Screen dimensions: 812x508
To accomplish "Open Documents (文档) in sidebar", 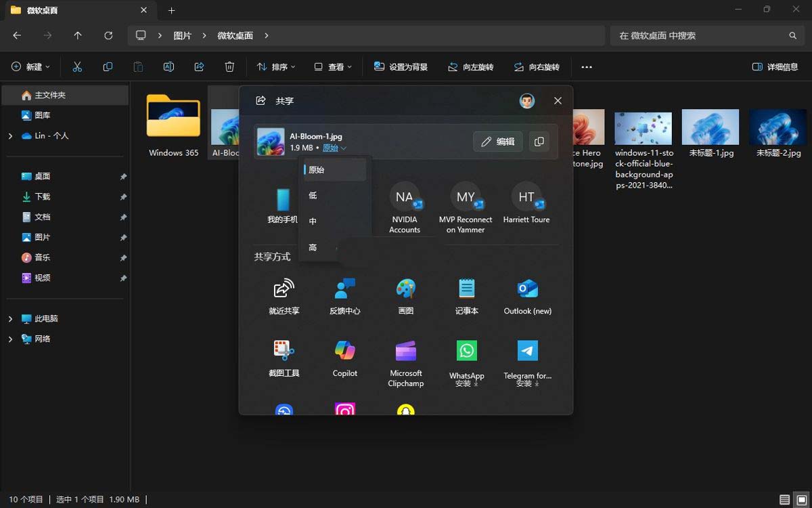I will point(66,217).
